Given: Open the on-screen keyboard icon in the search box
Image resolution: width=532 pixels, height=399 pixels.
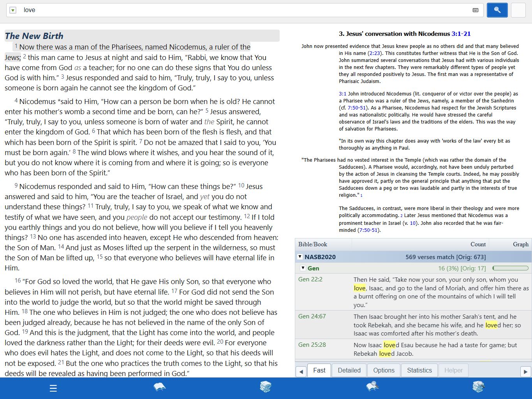Looking at the screenshot, I should click(475, 10).
